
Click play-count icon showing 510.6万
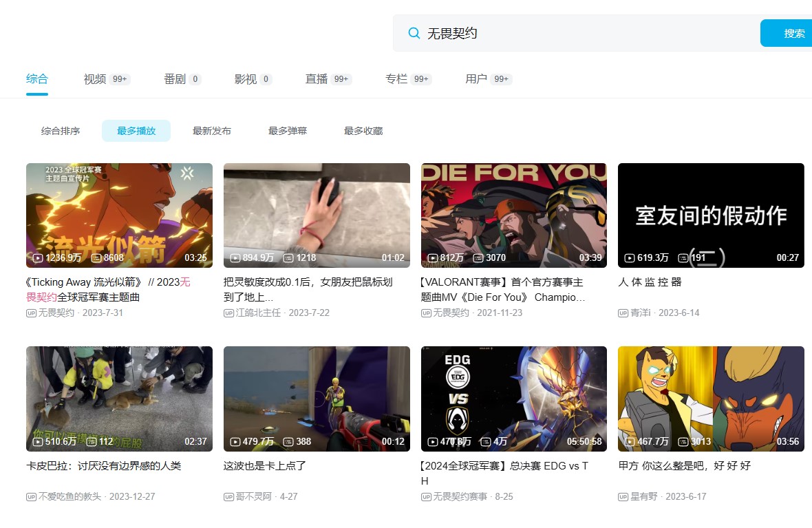click(x=38, y=442)
